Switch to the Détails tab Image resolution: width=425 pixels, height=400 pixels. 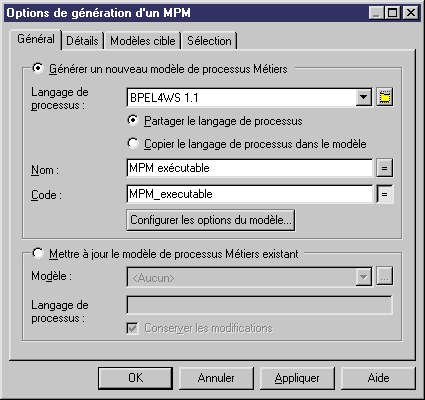82,41
